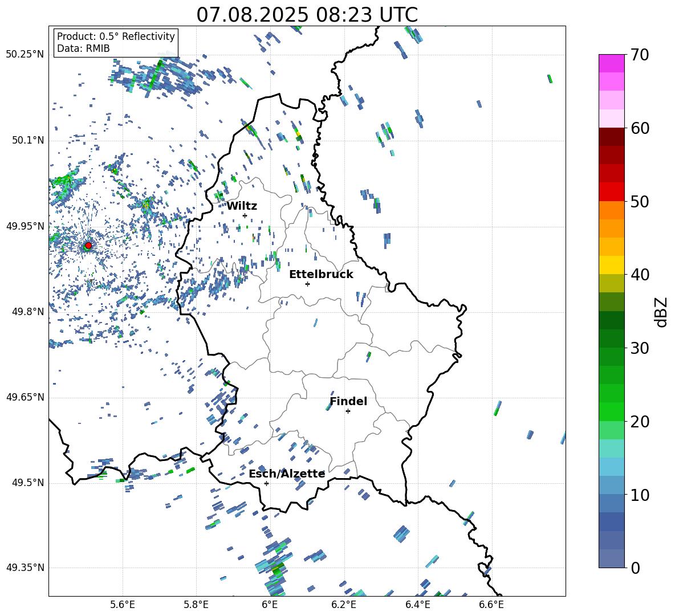
Task: Click the dBZ colorbar label
Action: [x=660, y=312]
